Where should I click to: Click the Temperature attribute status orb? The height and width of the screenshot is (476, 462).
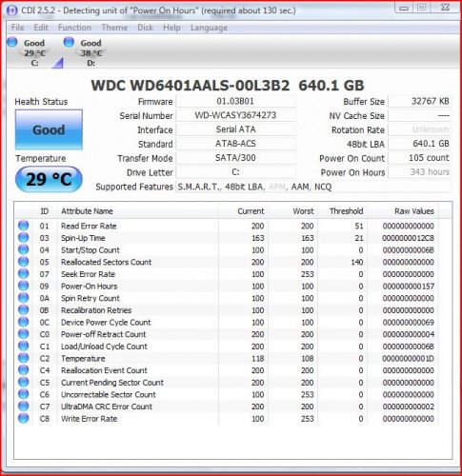(23, 358)
